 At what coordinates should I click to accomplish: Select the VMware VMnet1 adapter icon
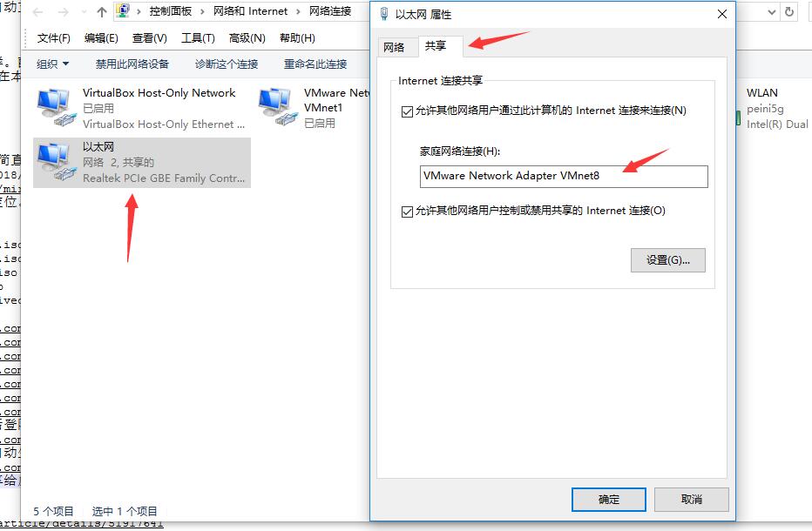275,107
